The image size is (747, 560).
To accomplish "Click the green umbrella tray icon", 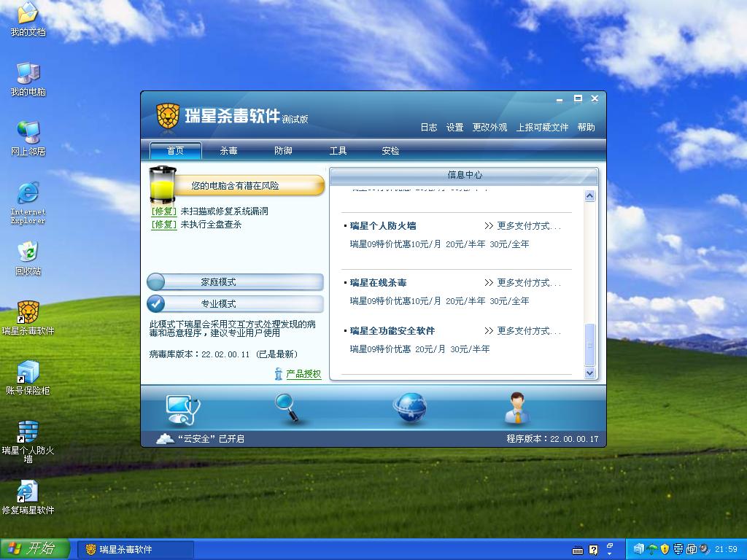I will (x=653, y=550).
